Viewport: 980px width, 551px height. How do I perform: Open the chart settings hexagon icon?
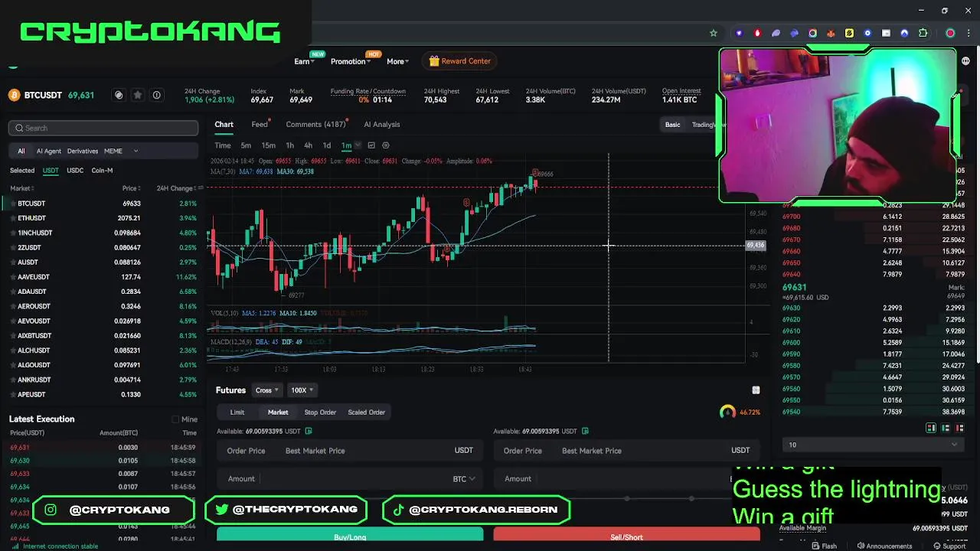(386, 145)
